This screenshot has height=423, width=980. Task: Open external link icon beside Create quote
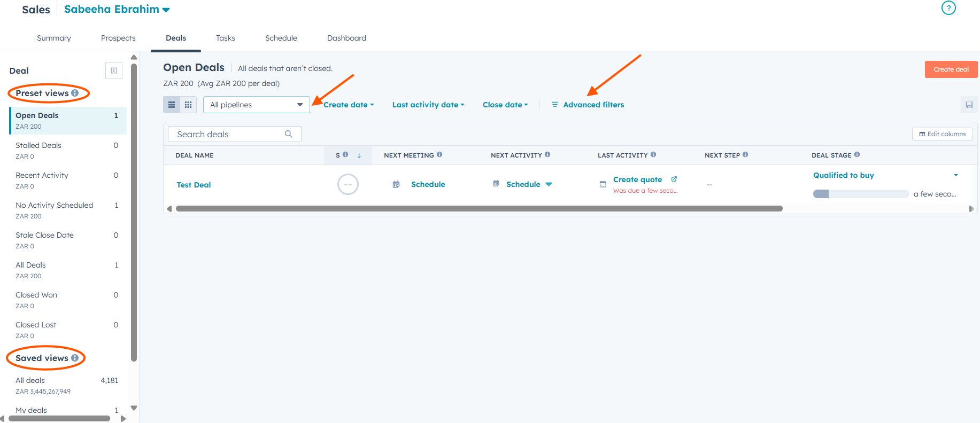pyautogui.click(x=674, y=179)
